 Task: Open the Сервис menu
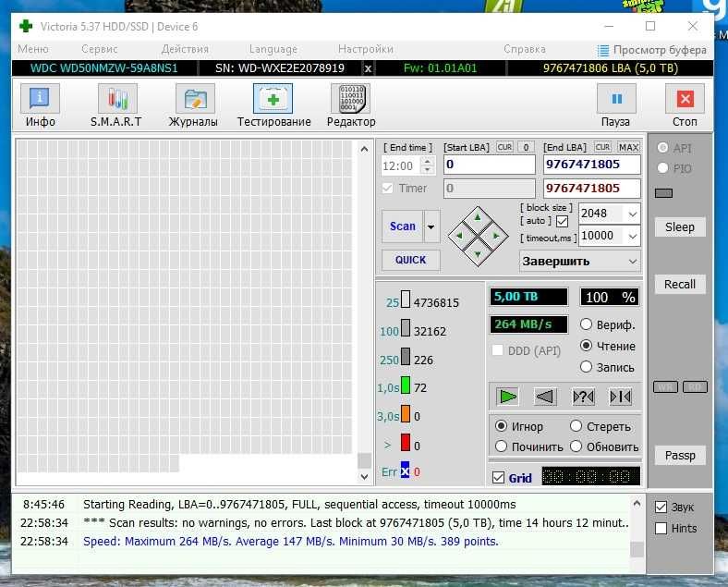tap(100, 49)
